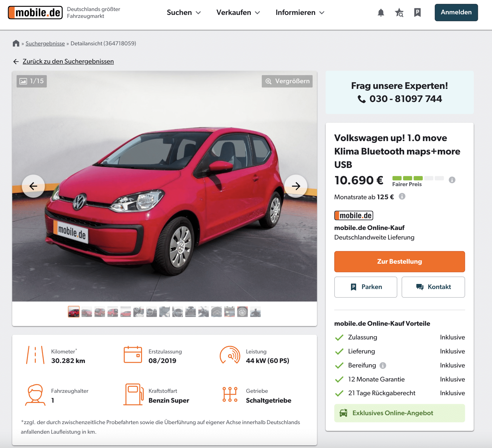Click the 30.282 km value
This screenshot has width=492, height=448.
click(68, 361)
